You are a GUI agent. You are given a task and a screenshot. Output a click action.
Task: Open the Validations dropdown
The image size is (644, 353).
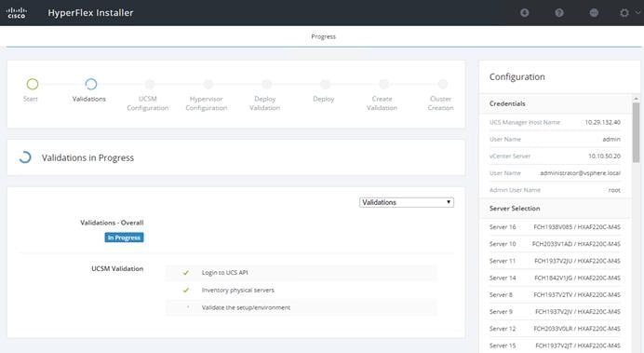click(x=407, y=202)
